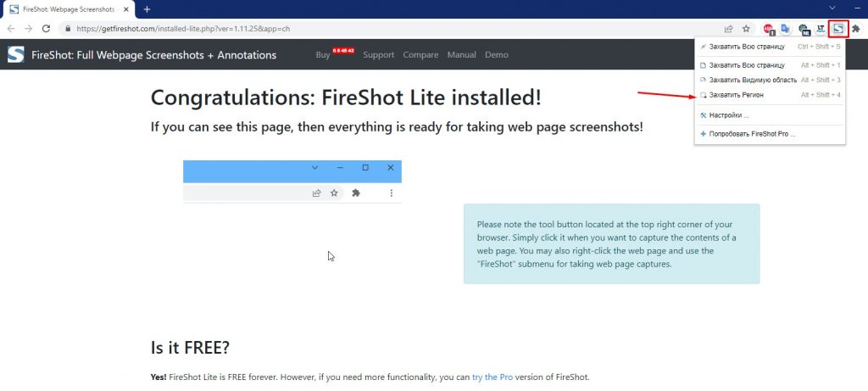Click the browser toolbar illustration image
The height and width of the screenshot is (391, 868).
pyautogui.click(x=292, y=182)
